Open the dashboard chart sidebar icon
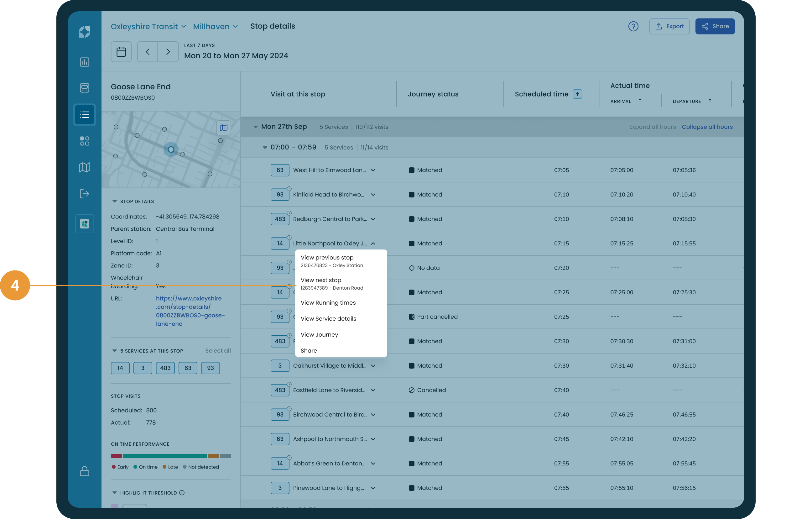The image size is (812, 519). coord(84,62)
